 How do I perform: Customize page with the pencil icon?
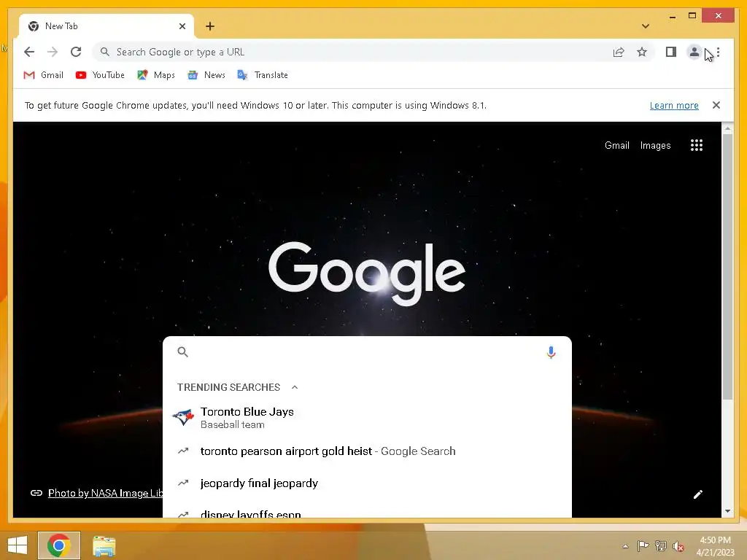[x=698, y=494]
